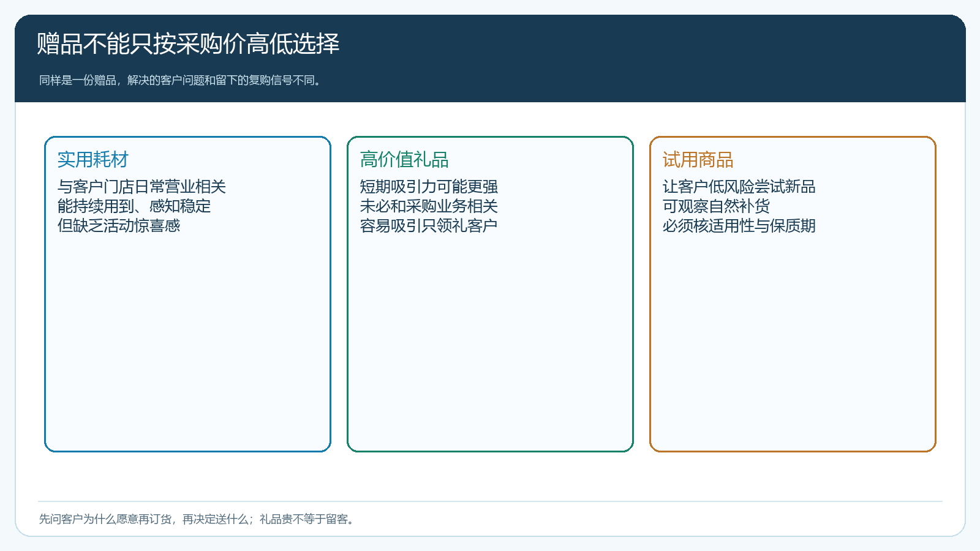This screenshot has height=551, width=980.
Task: Click the 实用耗材 card heading
Action: (93, 160)
